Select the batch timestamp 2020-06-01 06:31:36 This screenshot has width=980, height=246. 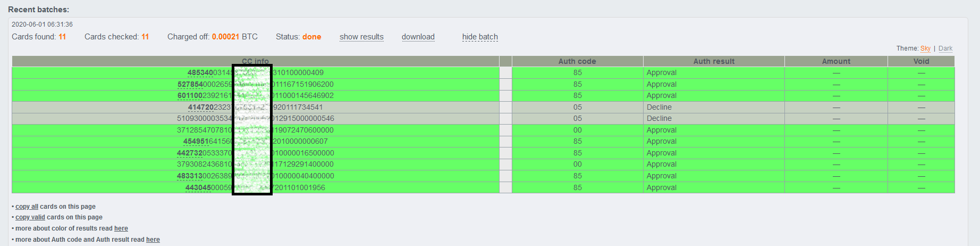coord(42,24)
